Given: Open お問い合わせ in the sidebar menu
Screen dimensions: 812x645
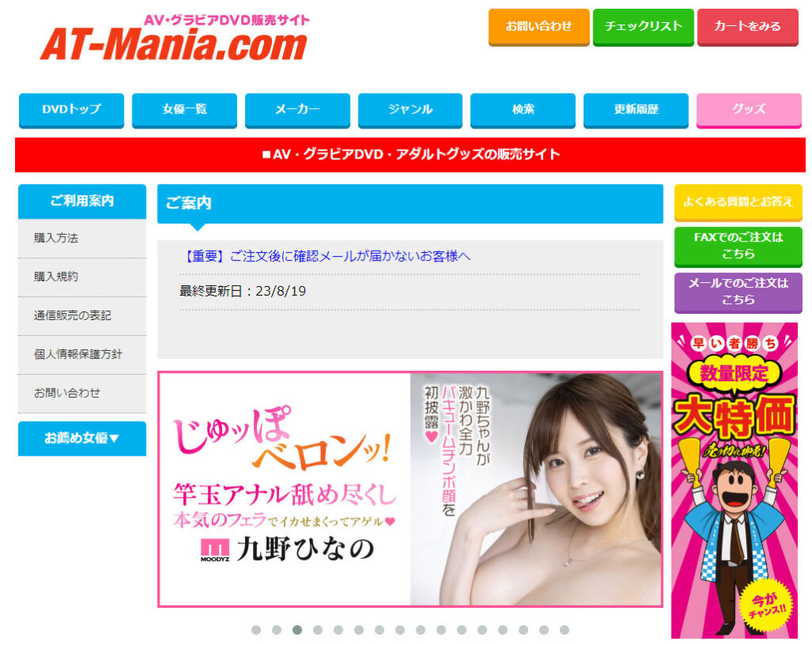Looking at the screenshot, I should 82,394.
